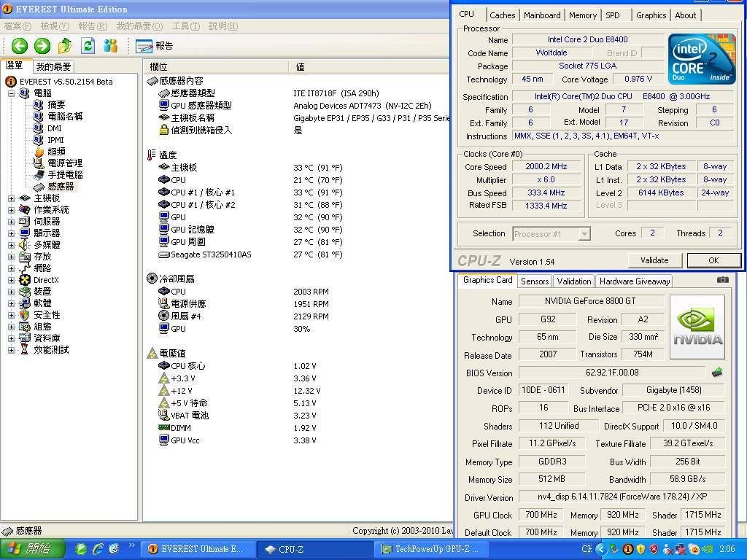This screenshot has height=560, width=747.
Task: Click the NVIDIA logo in GPU-Z
Action: tap(697, 327)
